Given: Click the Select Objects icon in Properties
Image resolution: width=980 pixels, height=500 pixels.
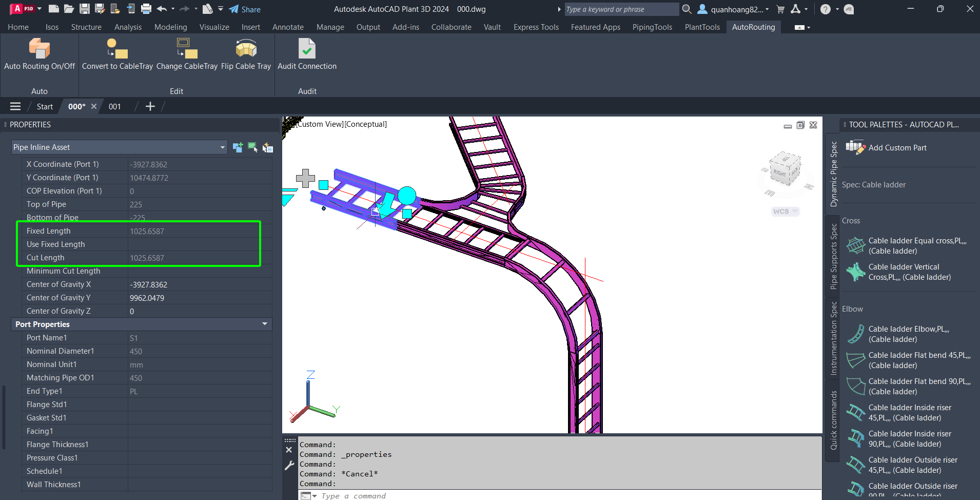Looking at the screenshot, I should [x=252, y=148].
